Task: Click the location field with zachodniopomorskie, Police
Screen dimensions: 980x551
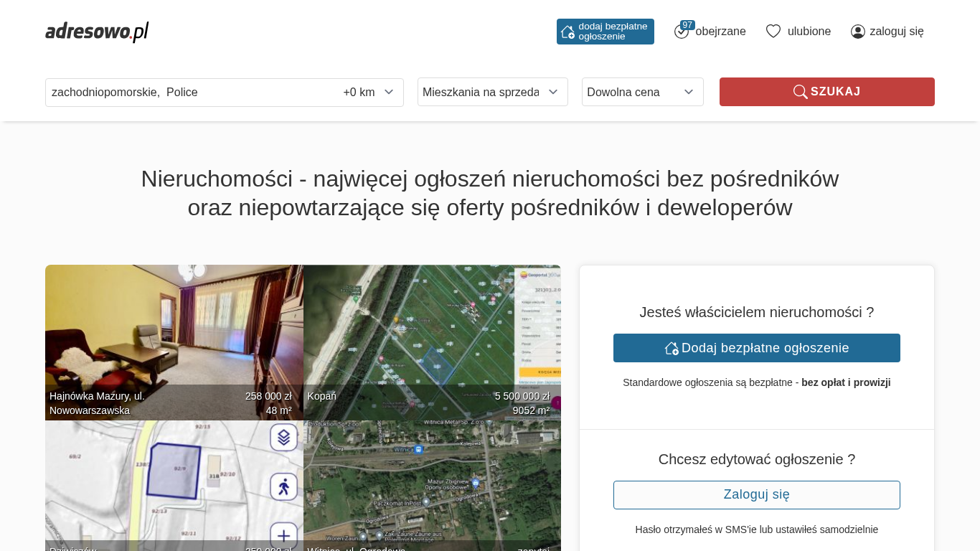Action: pos(187,93)
